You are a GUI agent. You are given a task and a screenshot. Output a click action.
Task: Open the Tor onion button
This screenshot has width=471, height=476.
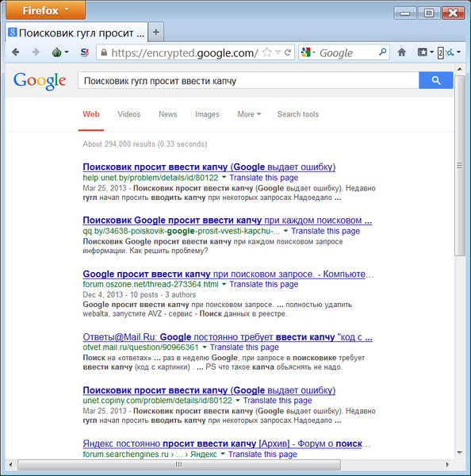click(x=56, y=52)
